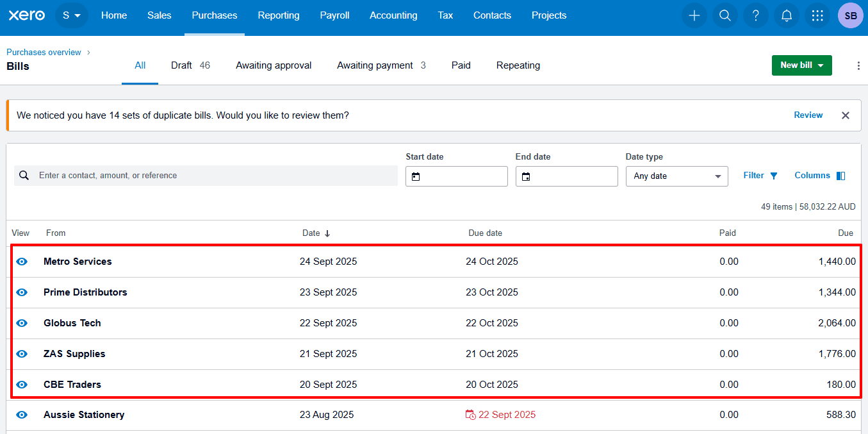The image size is (868, 434).
Task: View the ZAS Supplies bill via its eye icon
Action: click(x=21, y=353)
